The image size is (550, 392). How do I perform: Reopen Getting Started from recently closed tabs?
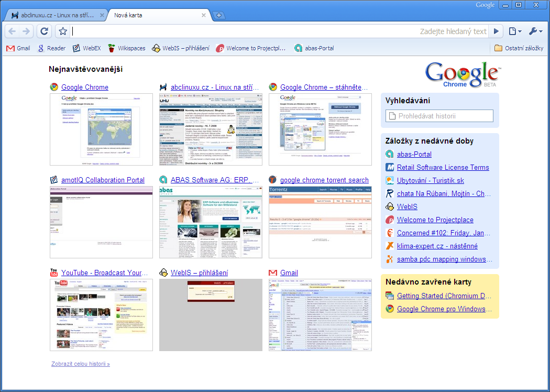pyautogui.click(x=443, y=295)
